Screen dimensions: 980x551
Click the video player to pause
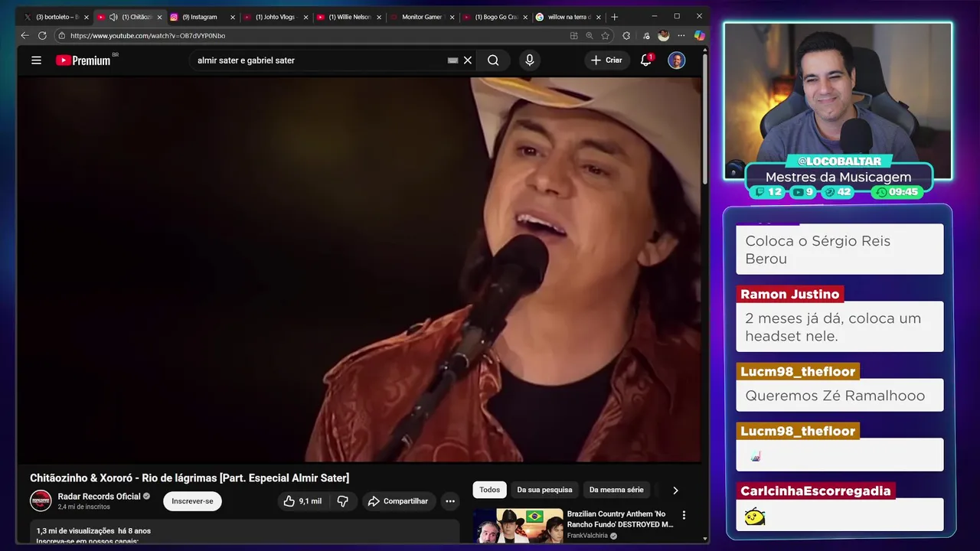tap(358, 269)
